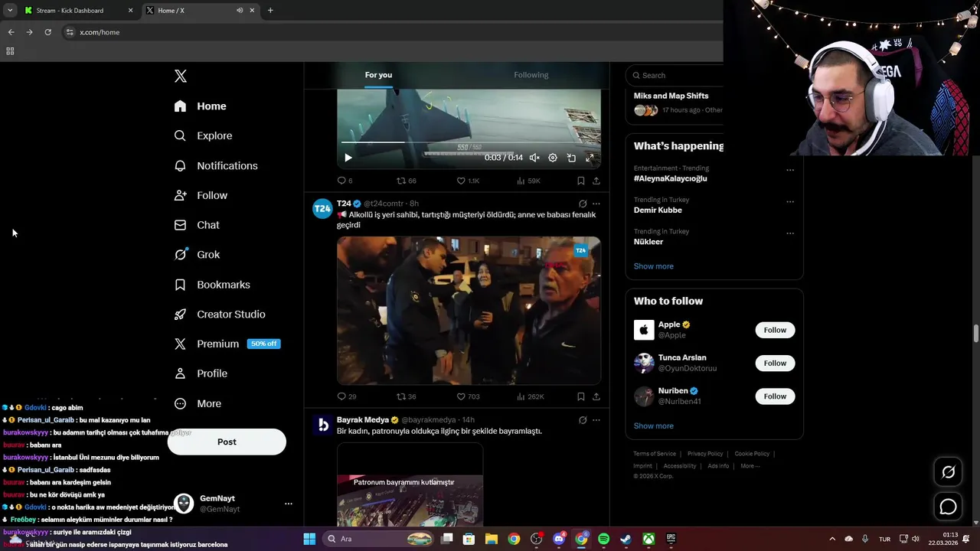
Task: Bookmark the jet video post
Action: coord(581,181)
